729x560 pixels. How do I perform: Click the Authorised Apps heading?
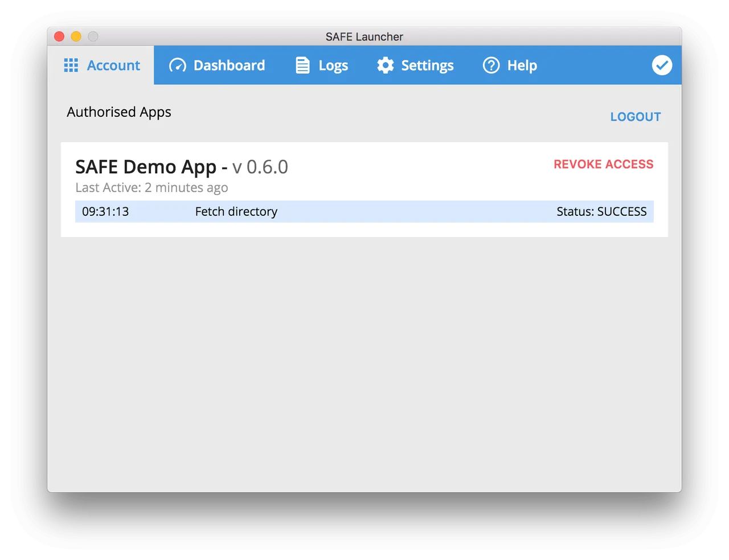(119, 112)
